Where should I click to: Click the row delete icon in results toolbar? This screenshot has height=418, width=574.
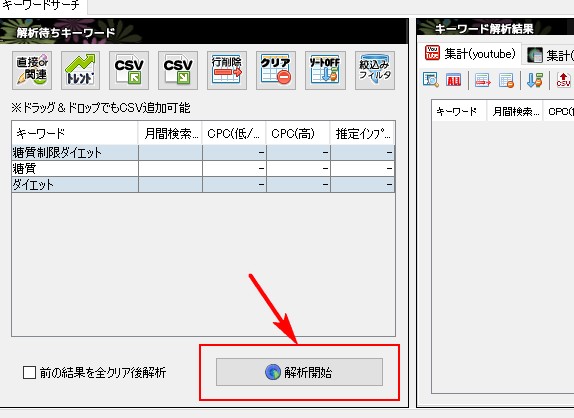pos(482,80)
